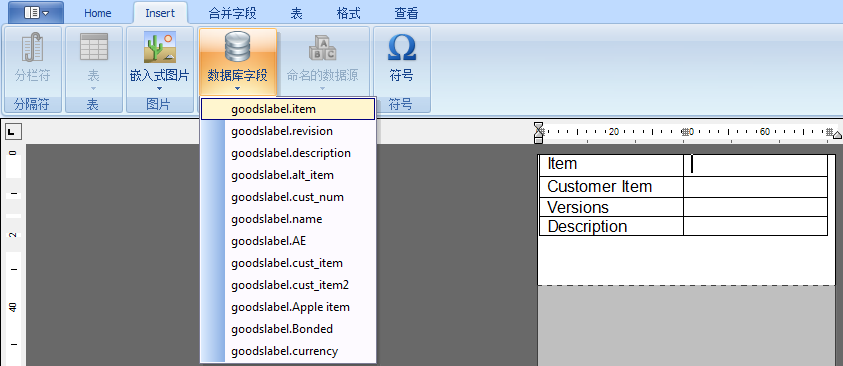Insert the goodslabel.name field
This screenshot has width=843, height=366.
pos(288,219)
